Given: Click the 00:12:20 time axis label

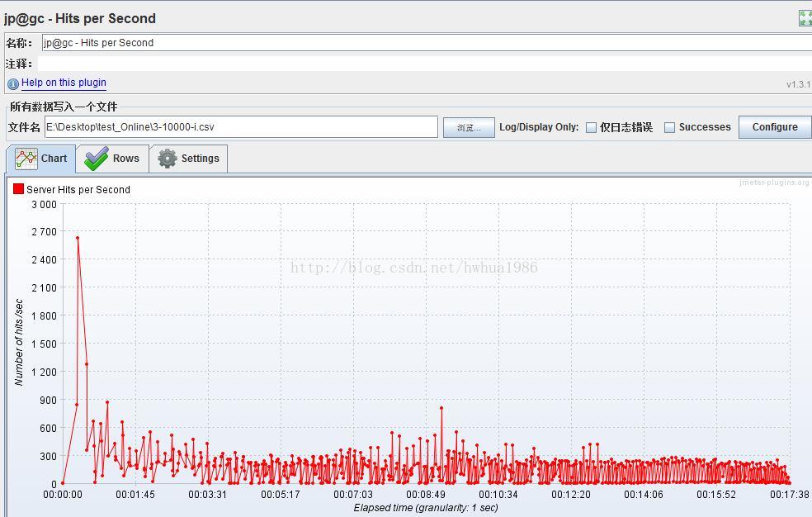Looking at the screenshot, I should (571, 494).
